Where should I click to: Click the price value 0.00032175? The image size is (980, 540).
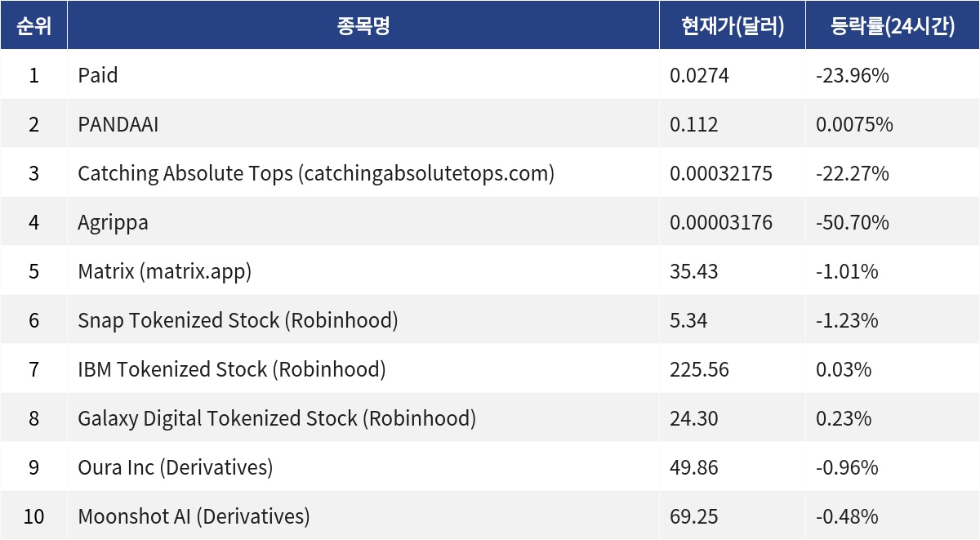(x=721, y=174)
